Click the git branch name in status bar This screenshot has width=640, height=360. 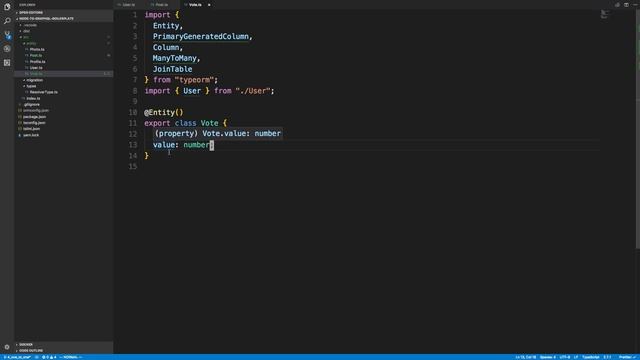coord(18,357)
